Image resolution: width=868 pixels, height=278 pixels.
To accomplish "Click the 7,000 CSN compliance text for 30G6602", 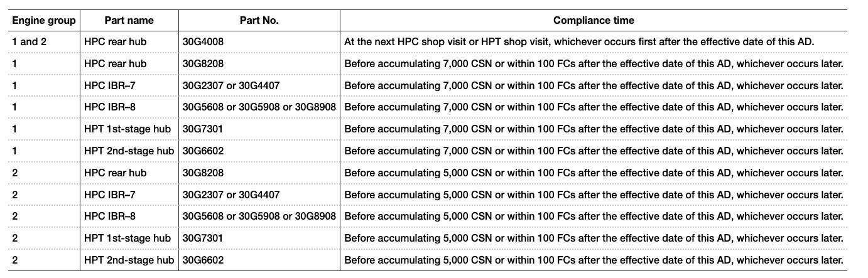I will [593, 151].
